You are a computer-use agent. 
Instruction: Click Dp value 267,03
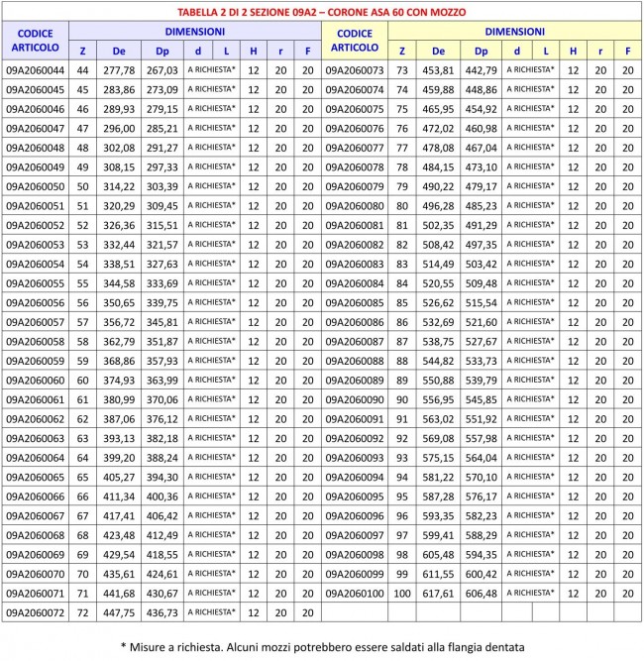coord(162,70)
